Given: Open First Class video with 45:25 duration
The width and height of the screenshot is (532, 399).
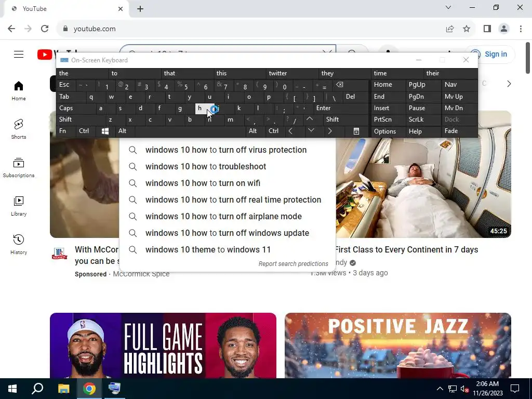Looking at the screenshot, I should click(423, 174).
